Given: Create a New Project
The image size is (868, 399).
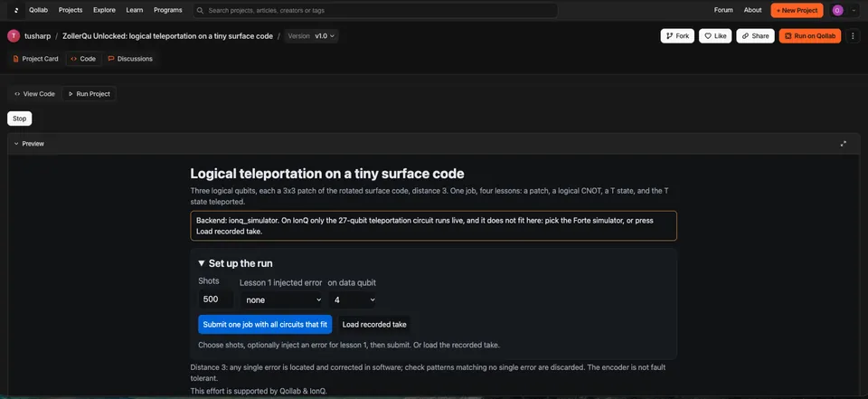Looking at the screenshot, I should click(797, 11).
